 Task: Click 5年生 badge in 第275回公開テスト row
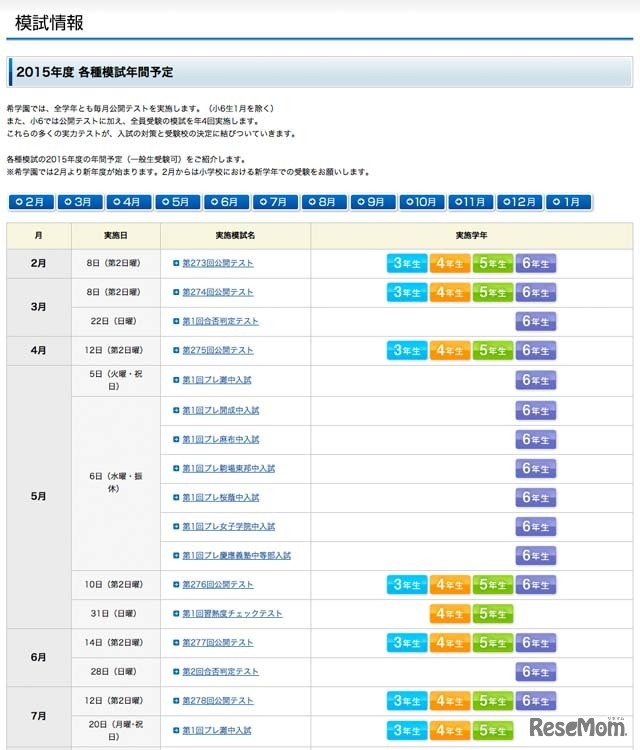493,350
